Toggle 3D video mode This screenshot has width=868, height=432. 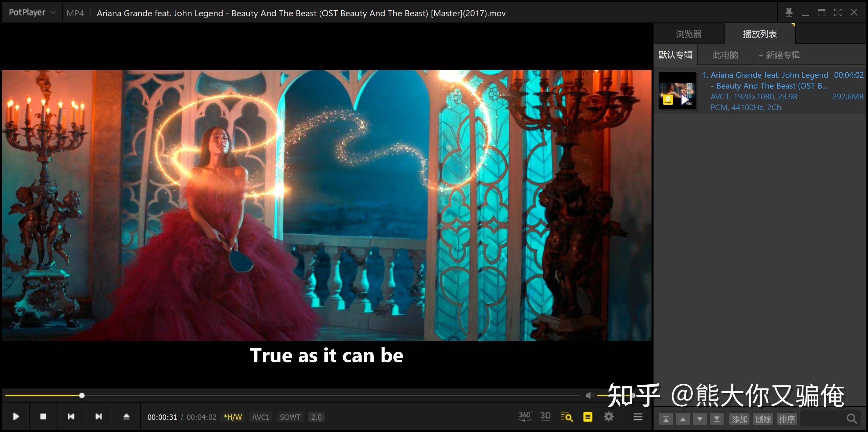click(545, 416)
